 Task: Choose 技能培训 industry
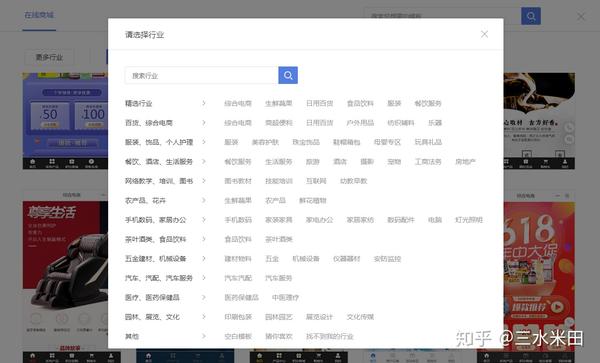pyautogui.click(x=279, y=181)
